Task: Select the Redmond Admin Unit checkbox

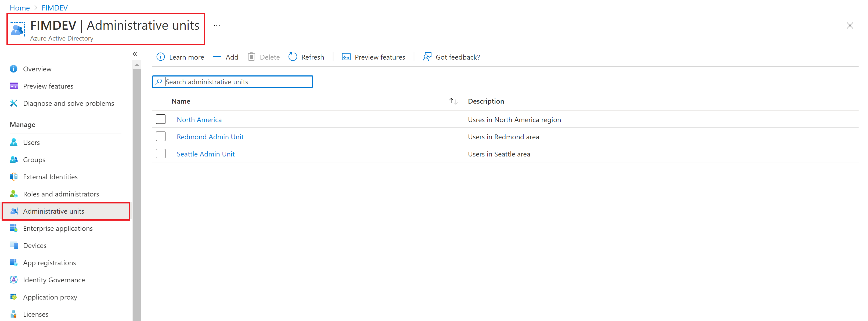Action: coord(161,136)
